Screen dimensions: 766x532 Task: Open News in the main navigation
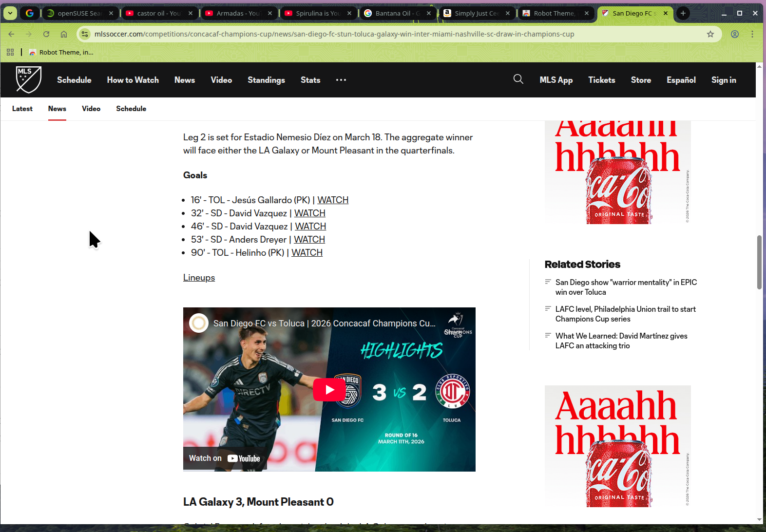tap(185, 80)
